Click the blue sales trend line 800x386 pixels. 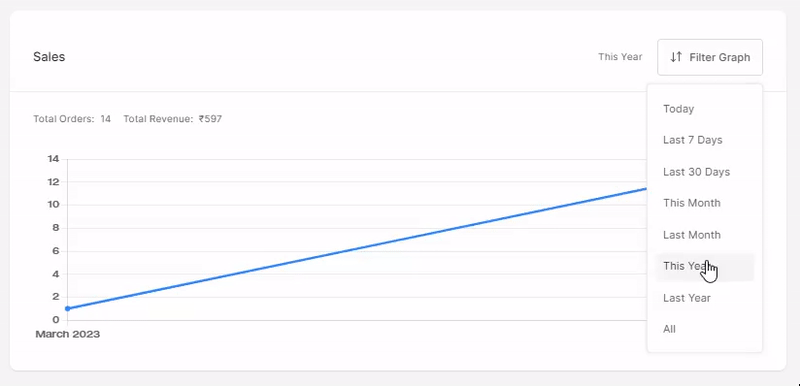click(357, 249)
